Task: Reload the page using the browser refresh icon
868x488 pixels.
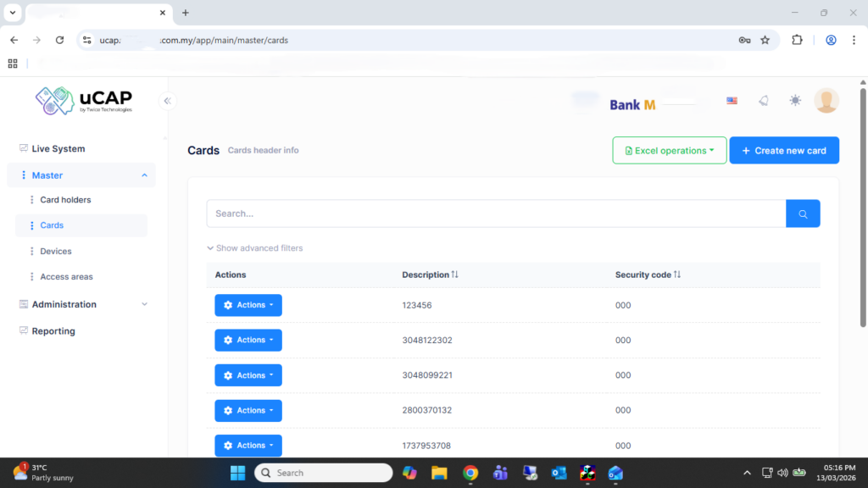Action: coord(59,40)
